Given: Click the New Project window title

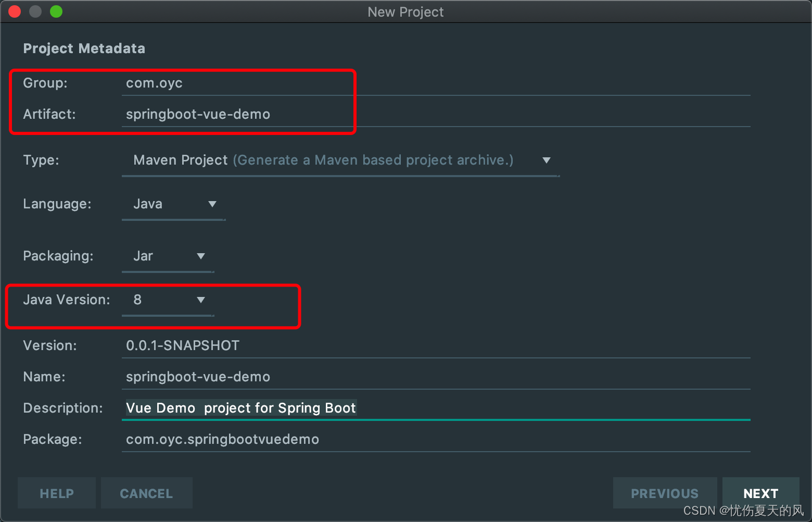Looking at the screenshot, I should [405, 12].
